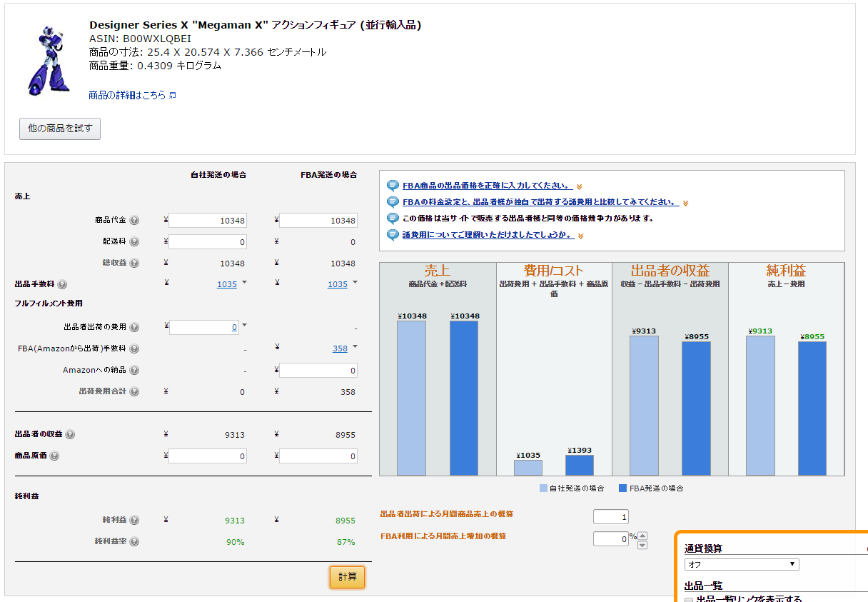Expand chevron after FBA商品の出品価格 message
This screenshot has width=868, height=602.
[580, 187]
